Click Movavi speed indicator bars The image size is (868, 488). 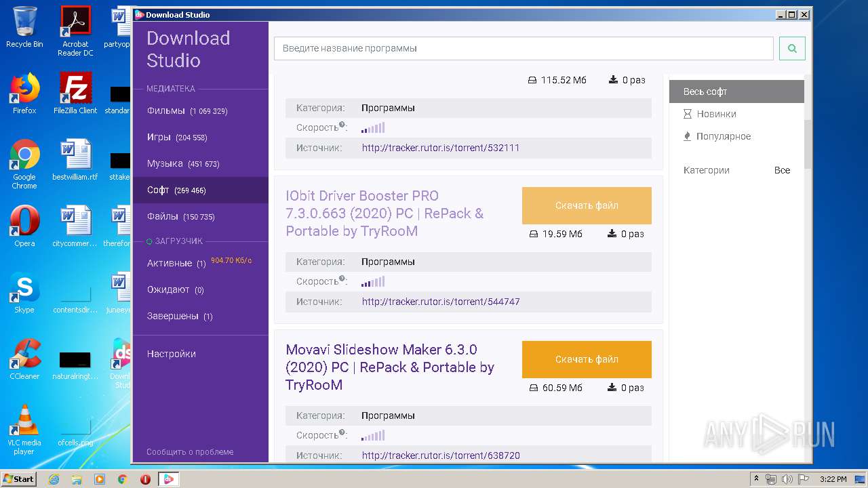tap(373, 435)
